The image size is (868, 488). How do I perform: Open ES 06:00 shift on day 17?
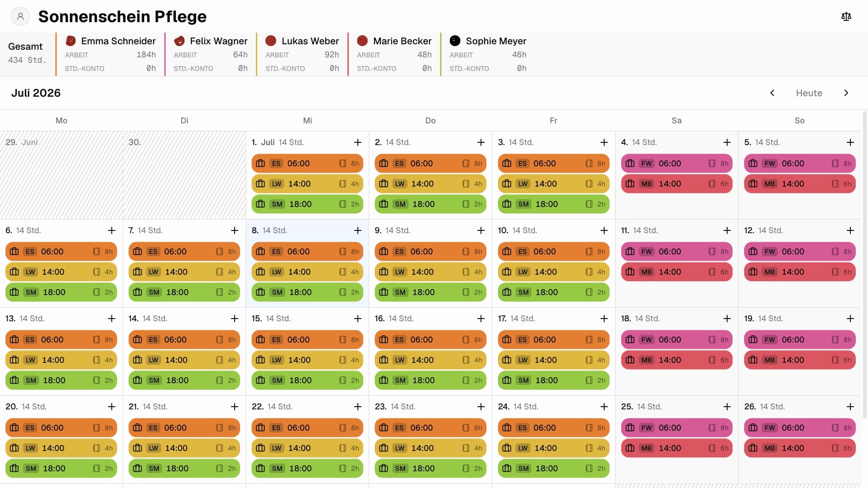pyautogui.click(x=553, y=339)
